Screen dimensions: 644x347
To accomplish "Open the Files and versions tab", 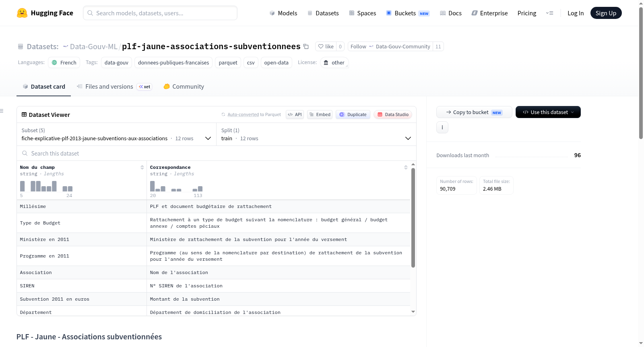I will click(x=114, y=87).
